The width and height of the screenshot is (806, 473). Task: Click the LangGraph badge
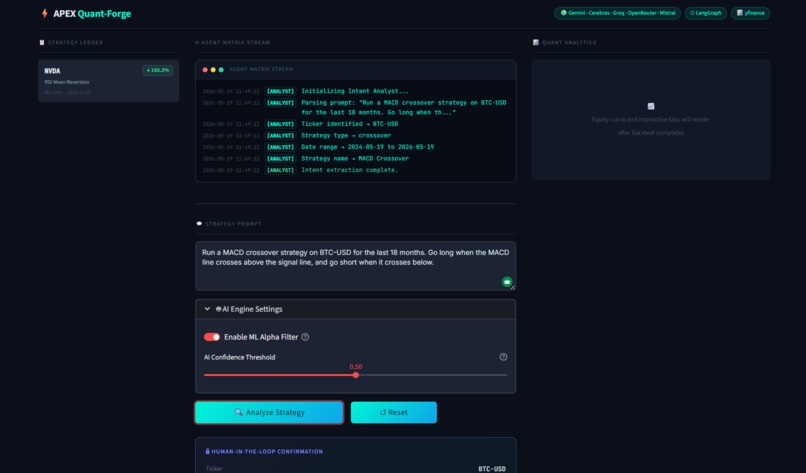pos(705,13)
